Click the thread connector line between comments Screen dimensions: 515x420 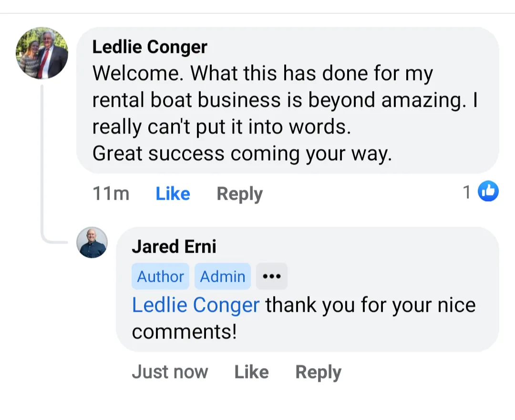pyautogui.click(x=42, y=164)
